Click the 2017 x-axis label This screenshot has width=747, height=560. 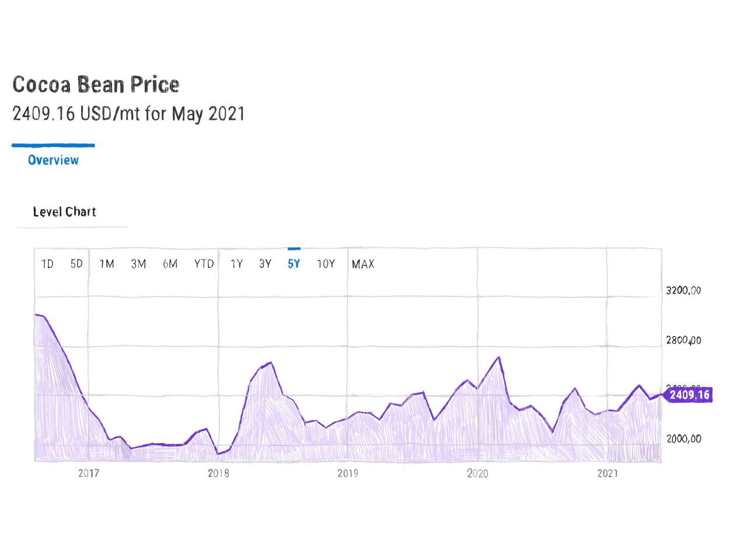[89, 473]
